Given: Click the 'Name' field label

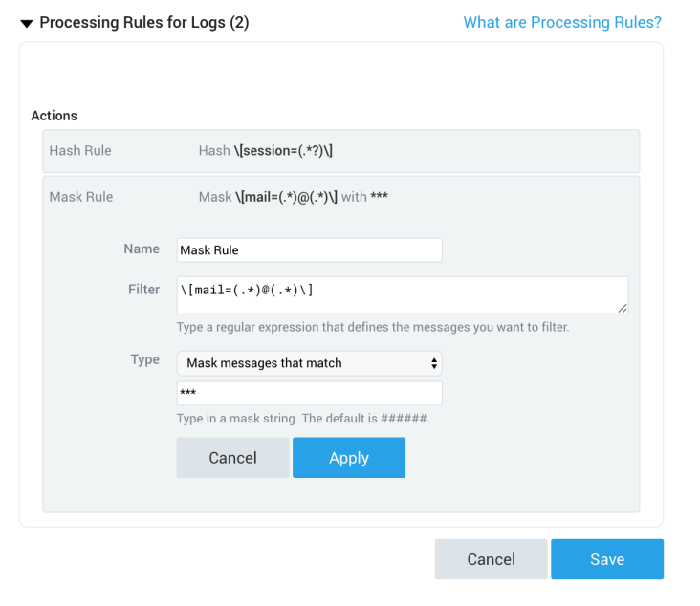Looking at the screenshot, I should (142, 249).
